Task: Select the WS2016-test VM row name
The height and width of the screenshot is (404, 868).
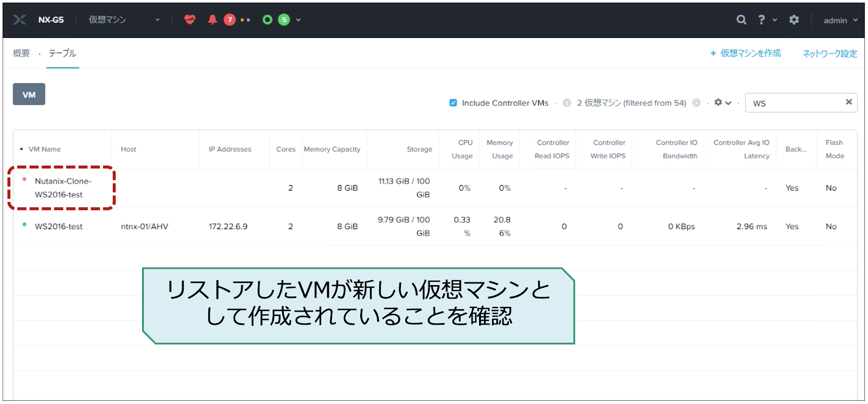Action: [59, 226]
